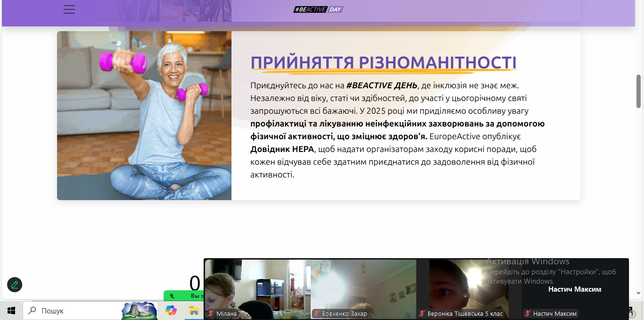Click the photo of woman holding dumbbells
644x320 pixels.
click(144, 116)
